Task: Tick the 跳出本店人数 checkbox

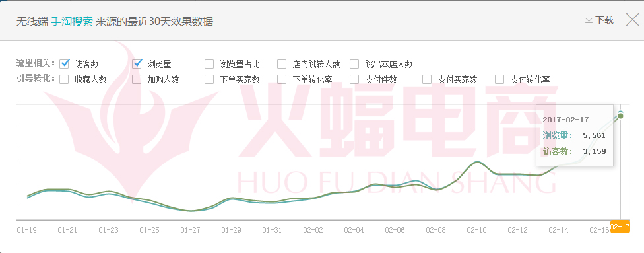Action: point(354,64)
